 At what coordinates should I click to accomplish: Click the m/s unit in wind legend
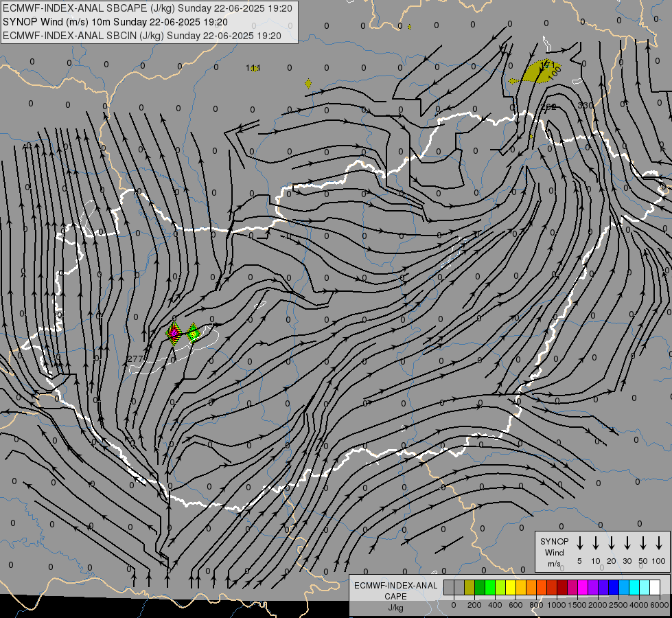(554, 564)
